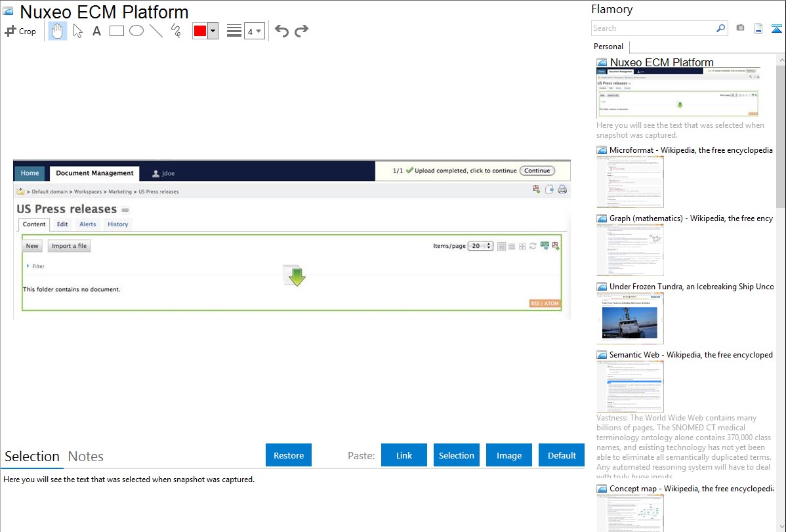Click the Marketing breadcrumb link

[x=120, y=192]
